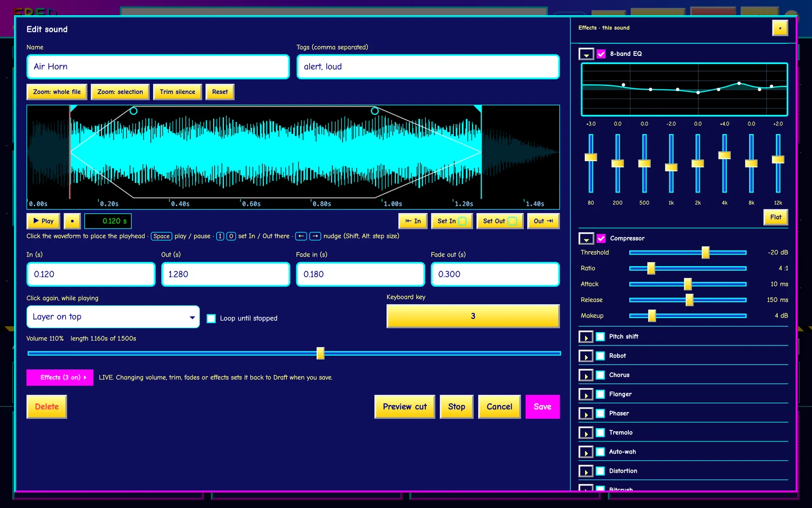Image resolution: width=812 pixels, height=508 pixels.
Task: Enable the Tremolo effect checkbox
Action: [600, 433]
